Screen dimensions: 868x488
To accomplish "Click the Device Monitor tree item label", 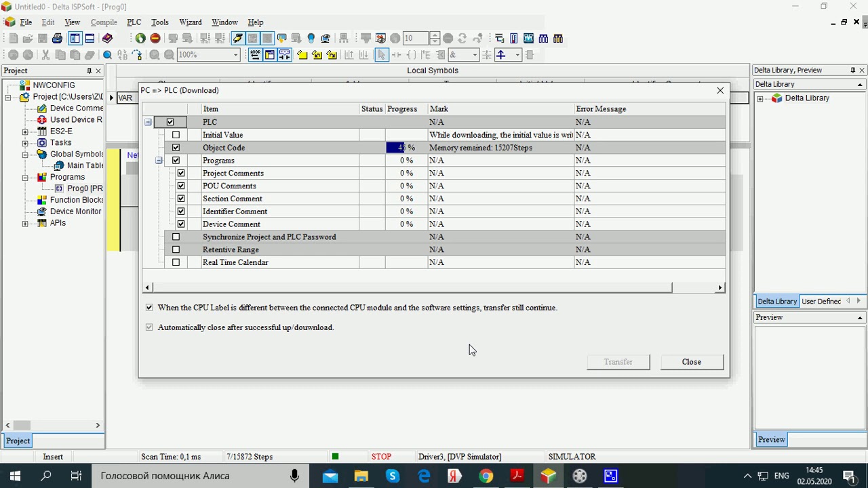I will [x=75, y=211].
